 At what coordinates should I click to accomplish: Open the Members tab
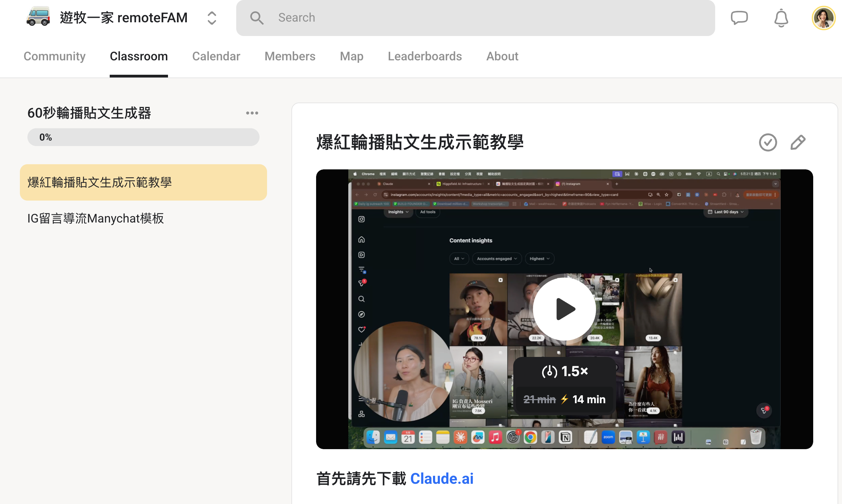point(290,56)
